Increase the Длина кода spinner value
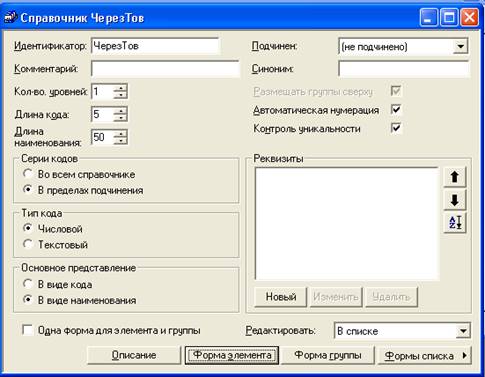485x377 pixels. [120, 111]
